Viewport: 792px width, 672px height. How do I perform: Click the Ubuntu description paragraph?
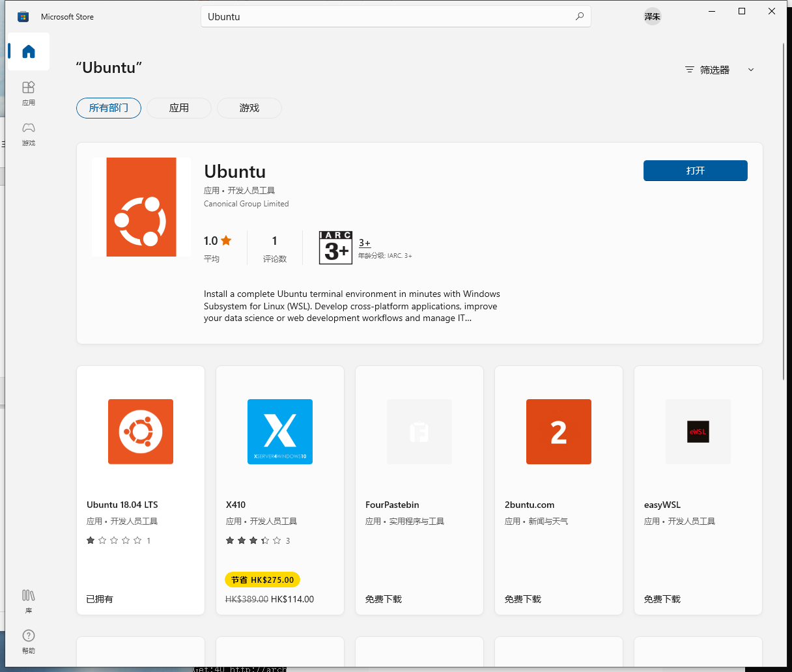(x=352, y=306)
